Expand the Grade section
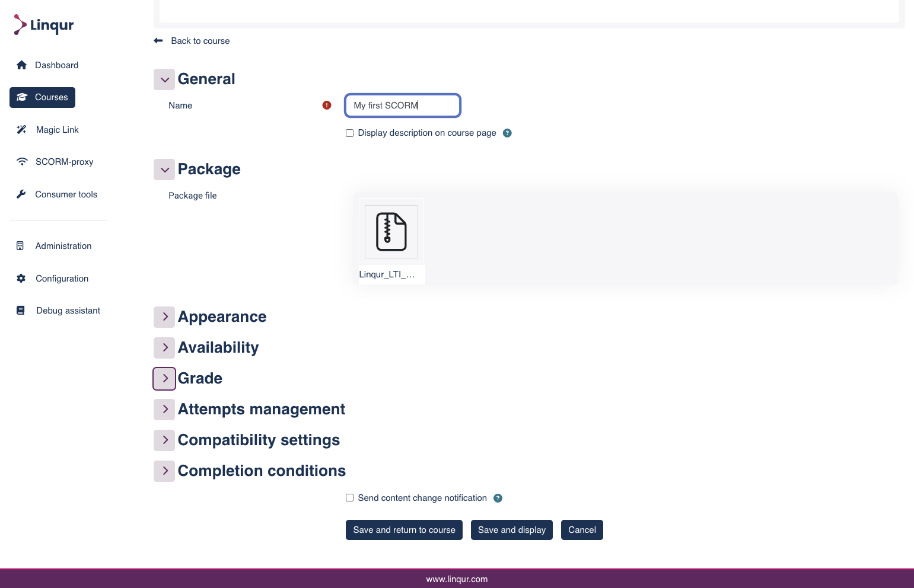The image size is (914, 588). 164,379
